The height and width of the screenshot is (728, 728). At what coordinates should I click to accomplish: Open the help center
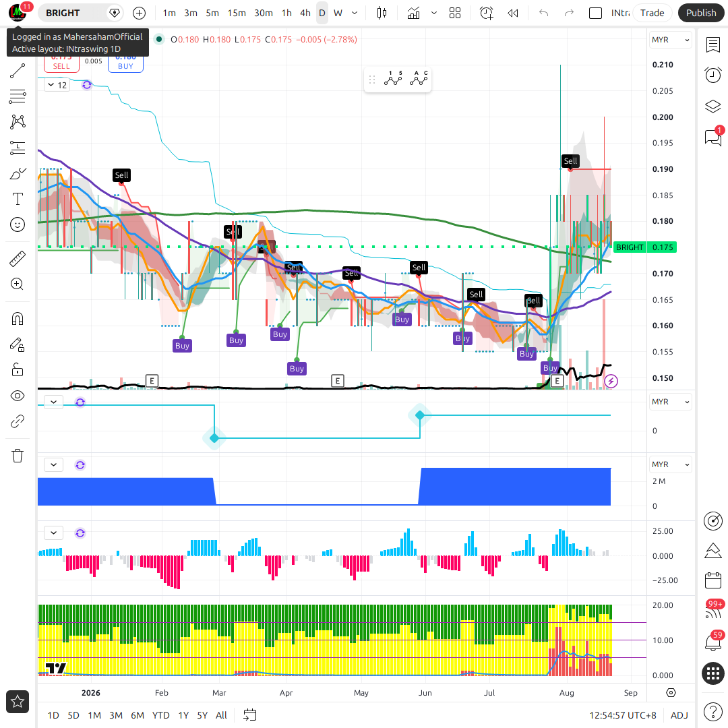[x=712, y=712]
